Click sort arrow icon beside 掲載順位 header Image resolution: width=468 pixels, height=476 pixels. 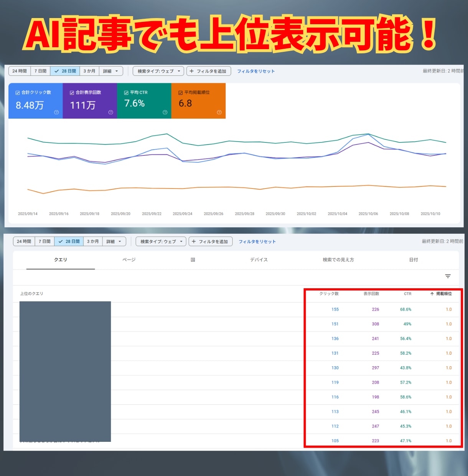432,294
